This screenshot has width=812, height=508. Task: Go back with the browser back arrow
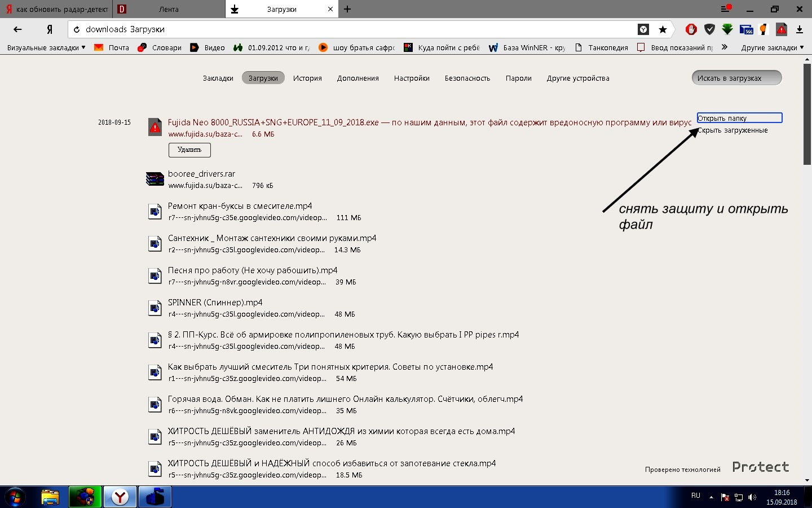[17, 29]
